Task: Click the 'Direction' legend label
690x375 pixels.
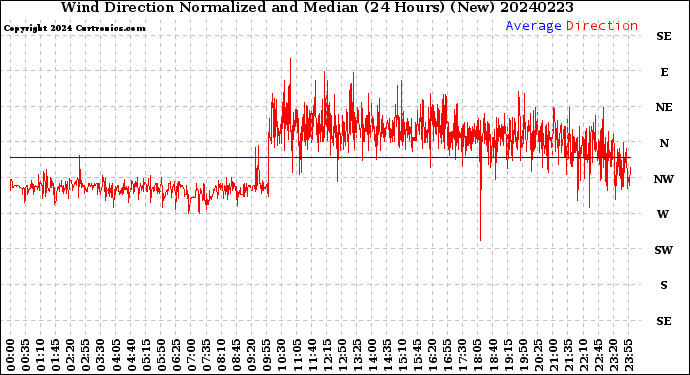Action: [602, 26]
